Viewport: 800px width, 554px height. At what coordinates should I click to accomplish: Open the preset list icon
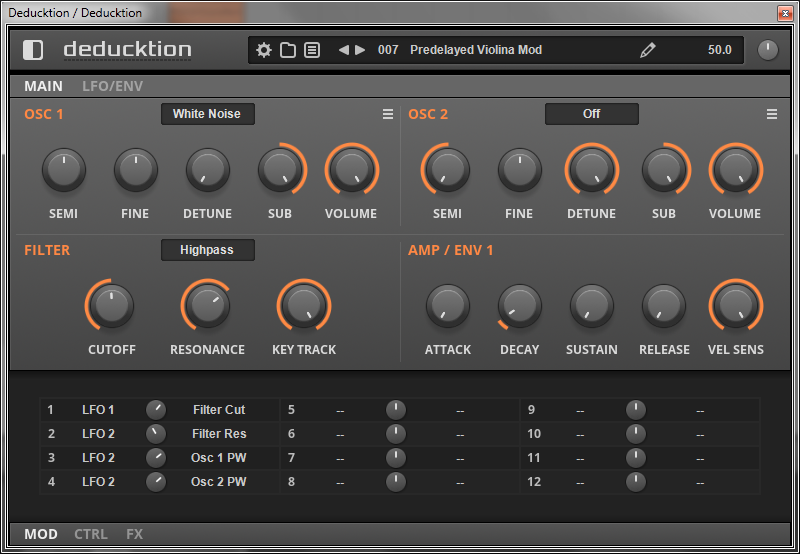point(312,50)
